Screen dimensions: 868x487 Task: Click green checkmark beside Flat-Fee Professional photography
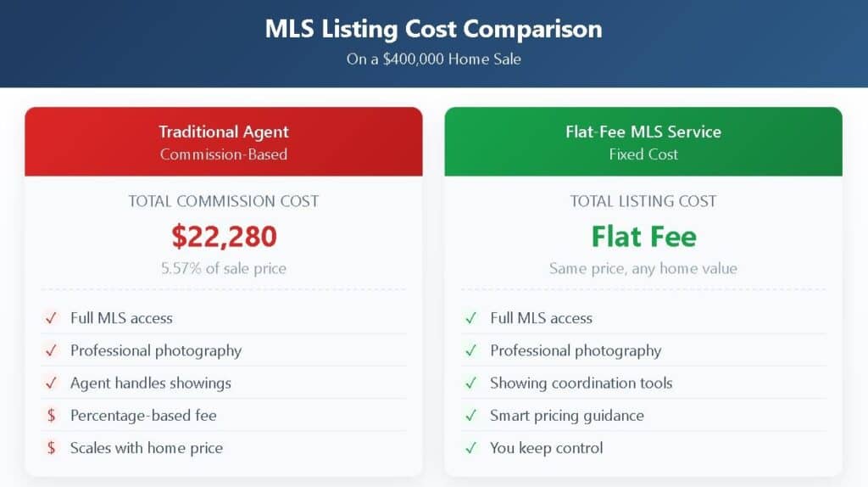[470, 350]
